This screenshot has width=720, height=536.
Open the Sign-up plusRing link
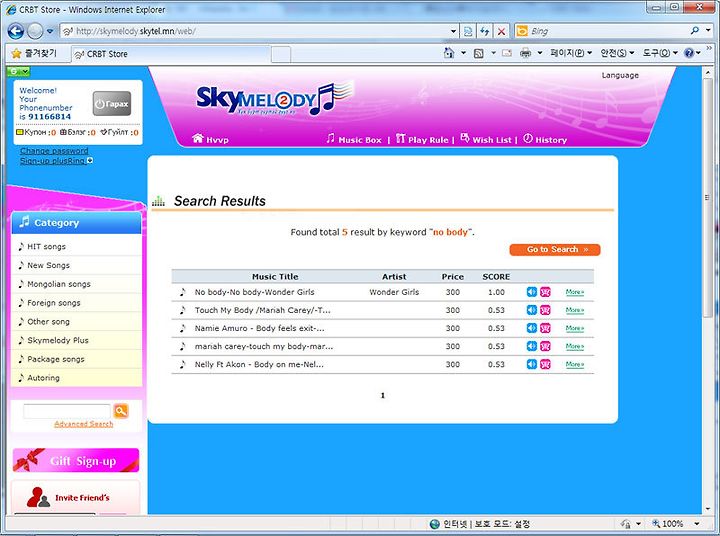(x=53, y=161)
